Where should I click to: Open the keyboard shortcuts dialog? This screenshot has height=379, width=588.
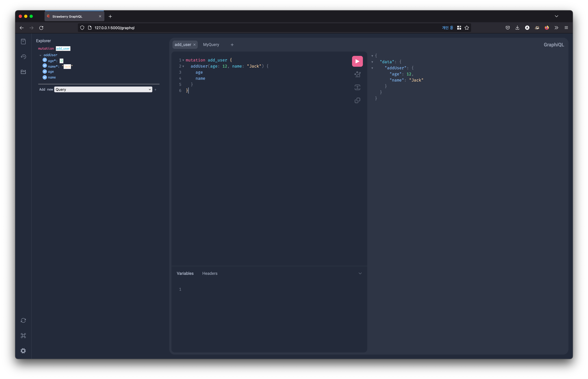(x=23, y=335)
